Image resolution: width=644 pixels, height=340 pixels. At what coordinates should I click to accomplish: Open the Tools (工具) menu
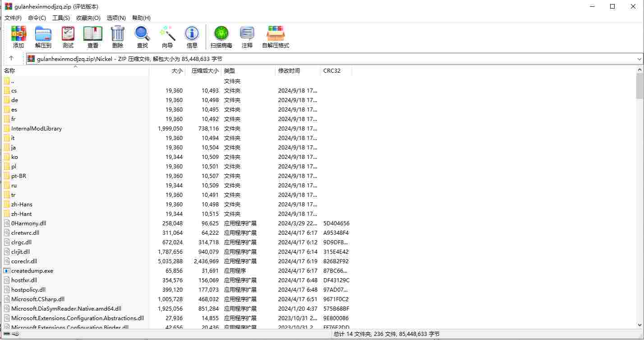pos(61,18)
